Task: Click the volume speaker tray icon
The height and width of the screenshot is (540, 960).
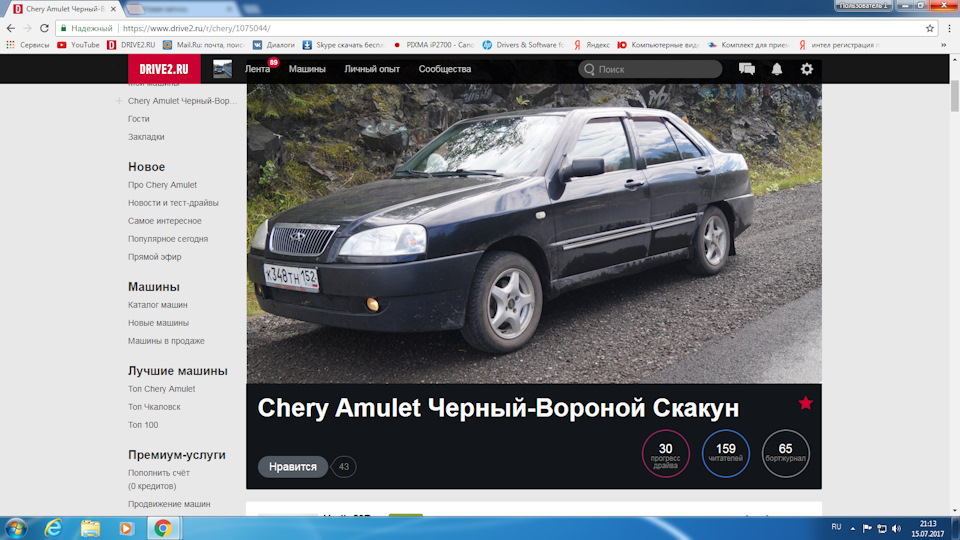Action: coord(896,528)
